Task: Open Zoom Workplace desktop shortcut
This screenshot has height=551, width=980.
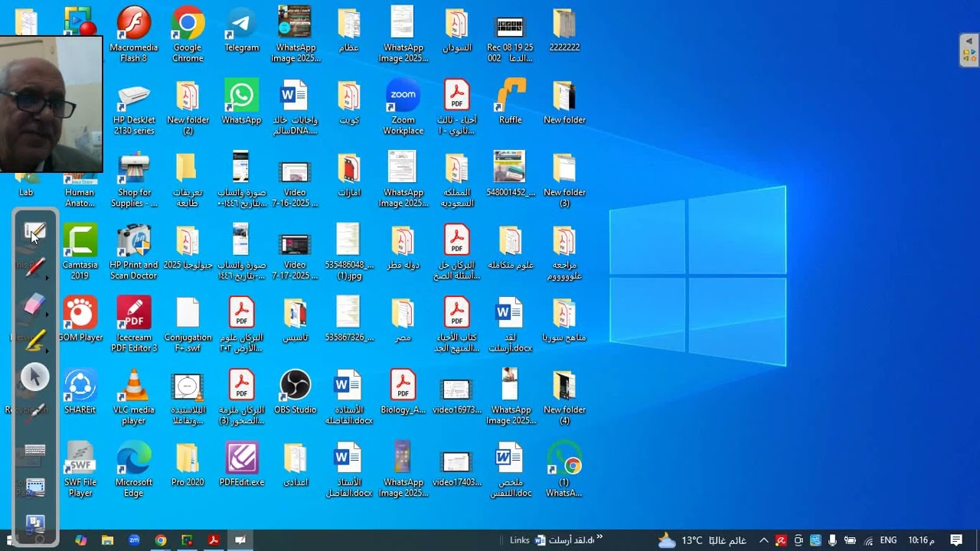Action: pyautogui.click(x=403, y=107)
